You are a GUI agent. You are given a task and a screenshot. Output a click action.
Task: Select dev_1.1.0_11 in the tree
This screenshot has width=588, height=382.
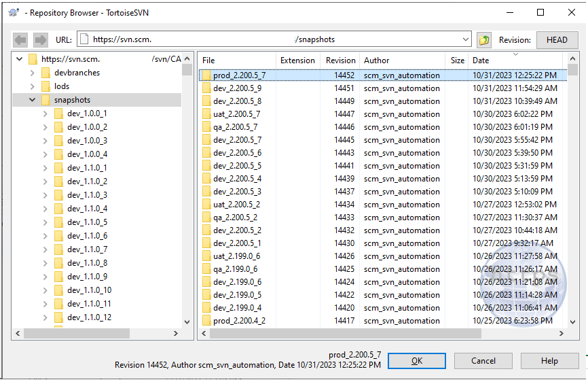89,304
